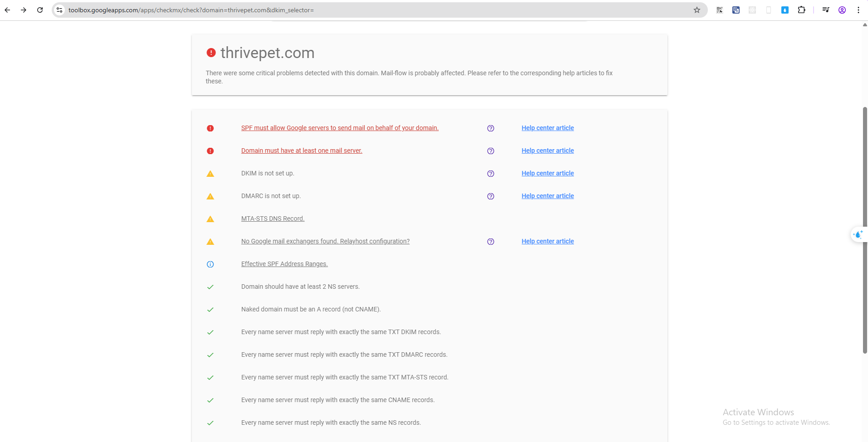The width and height of the screenshot is (868, 442).
Task: Expand SPF must allow Google servers details
Action: (x=340, y=128)
